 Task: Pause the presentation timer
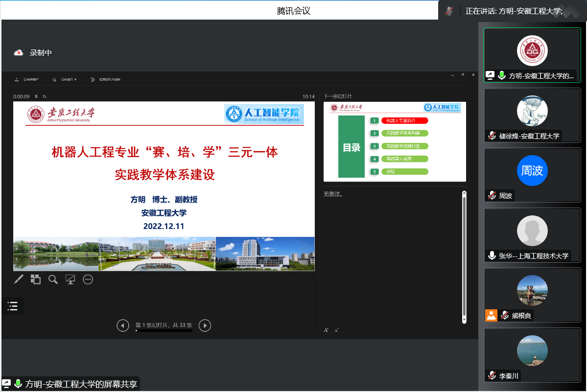pyautogui.click(x=36, y=96)
